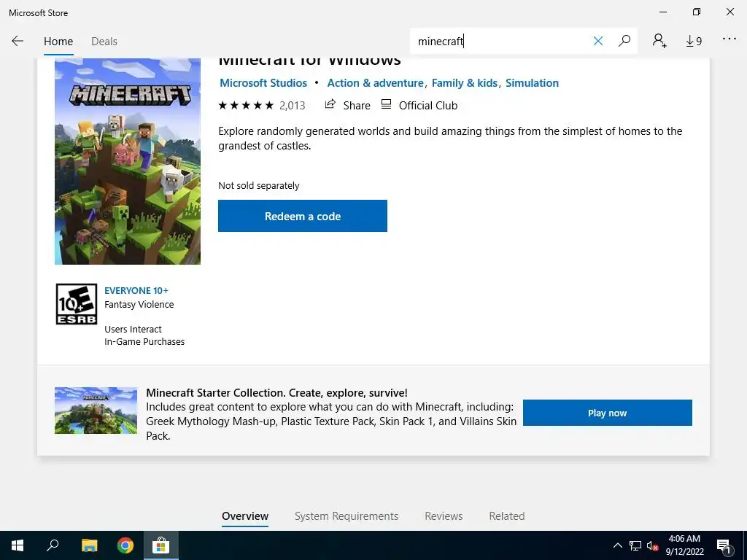Click the 2,013 star ratings

pyautogui.click(x=262, y=105)
